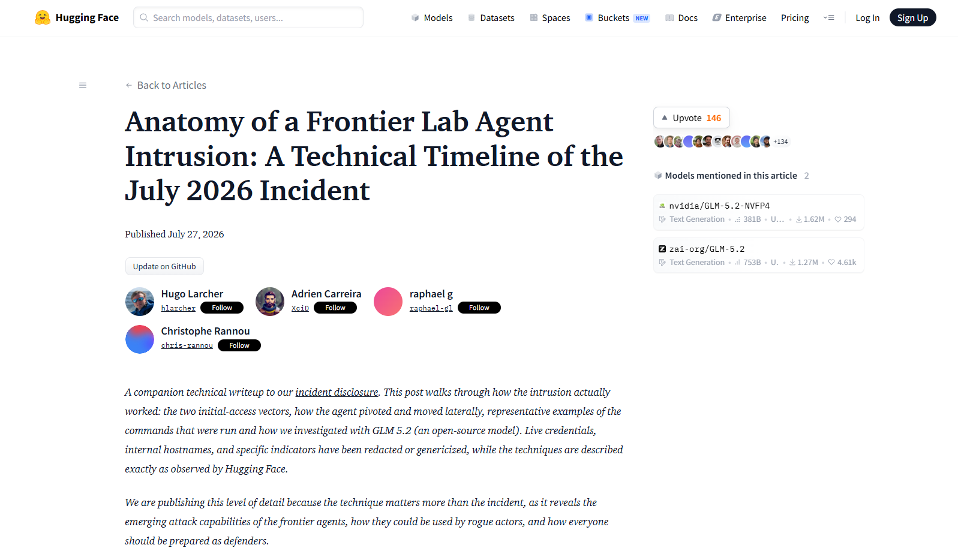Click the Upvote triangle button
958x560 pixels.
tap(691, 118)
